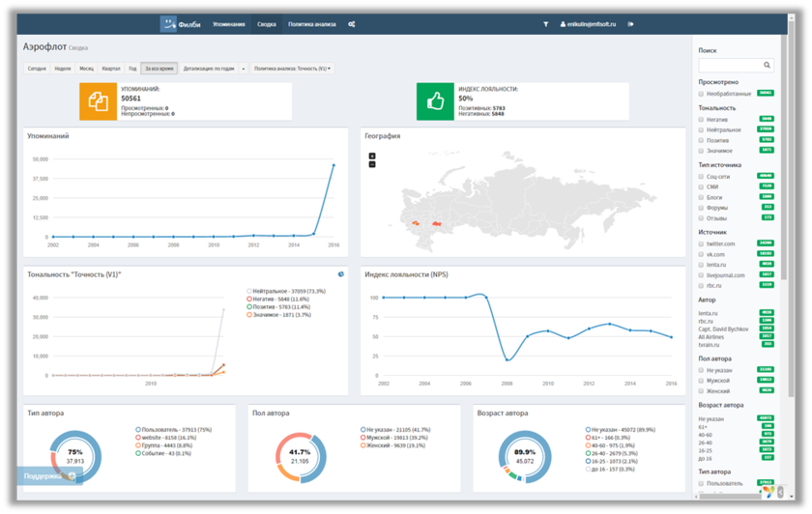812x514 pixels.
Task: Click orange mentions documents icon
Action: point(98,101)
